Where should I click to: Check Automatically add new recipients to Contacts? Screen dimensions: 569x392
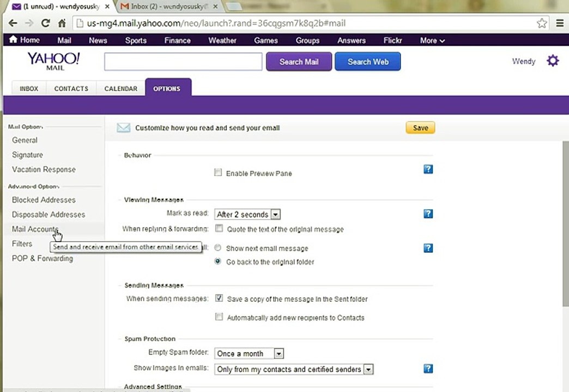tap(219, 316)
